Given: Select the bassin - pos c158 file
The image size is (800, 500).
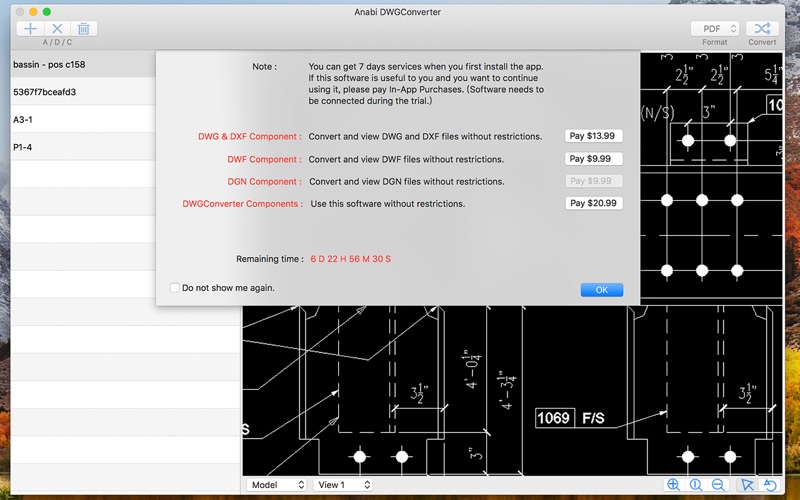Looking at the screenshot, I should (83, 64).
